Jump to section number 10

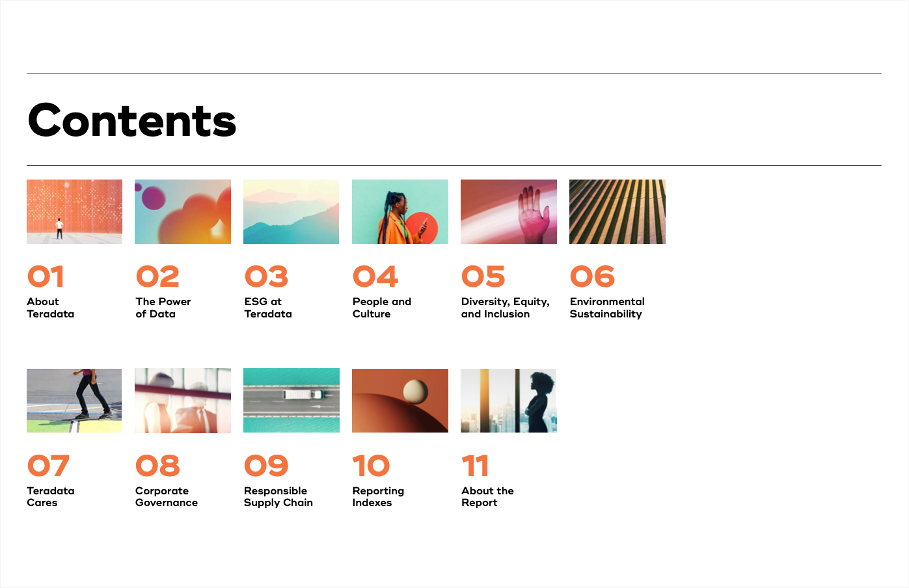(371, 466)
